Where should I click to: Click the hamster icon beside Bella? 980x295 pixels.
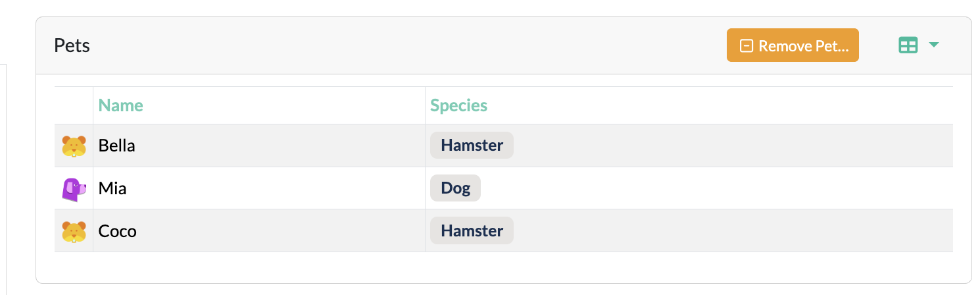click(74, 146)
